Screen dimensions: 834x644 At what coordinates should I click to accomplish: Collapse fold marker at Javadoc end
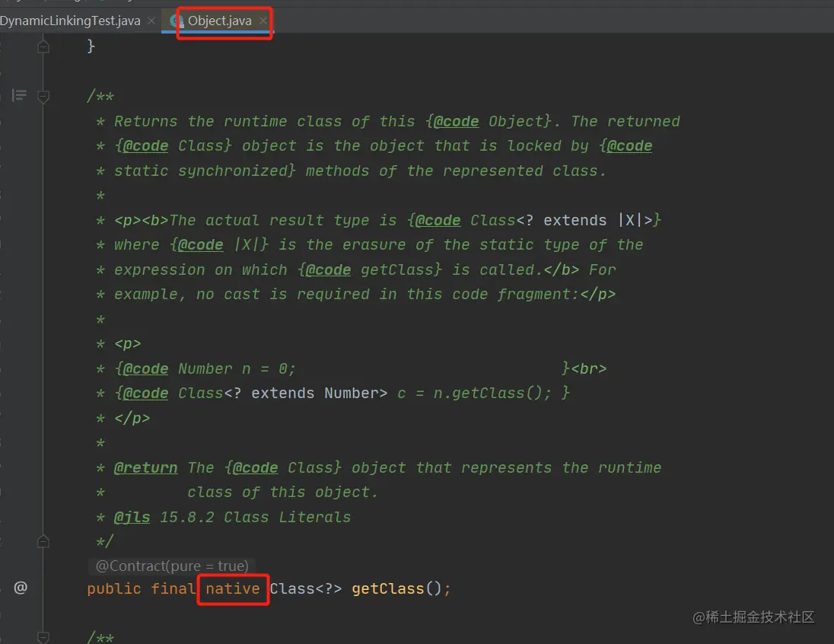pyautogui.click(x=43, y=541)
